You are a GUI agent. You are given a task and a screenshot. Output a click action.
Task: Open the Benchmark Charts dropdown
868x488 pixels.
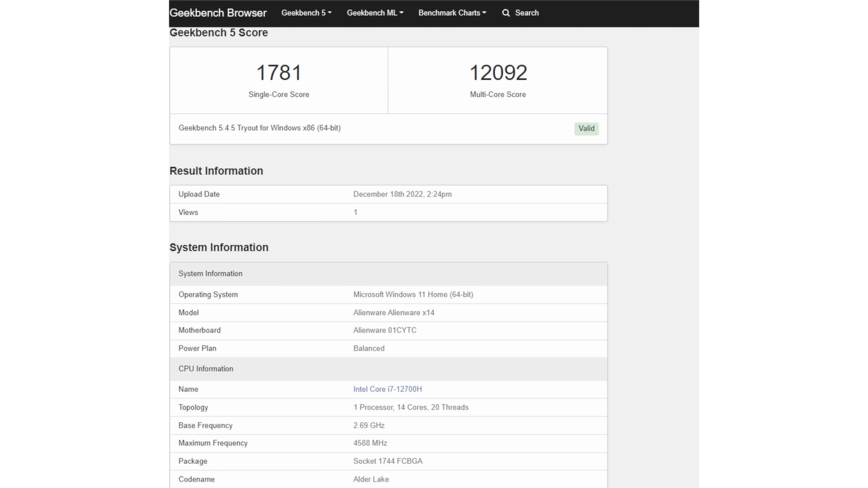(452, 13)
